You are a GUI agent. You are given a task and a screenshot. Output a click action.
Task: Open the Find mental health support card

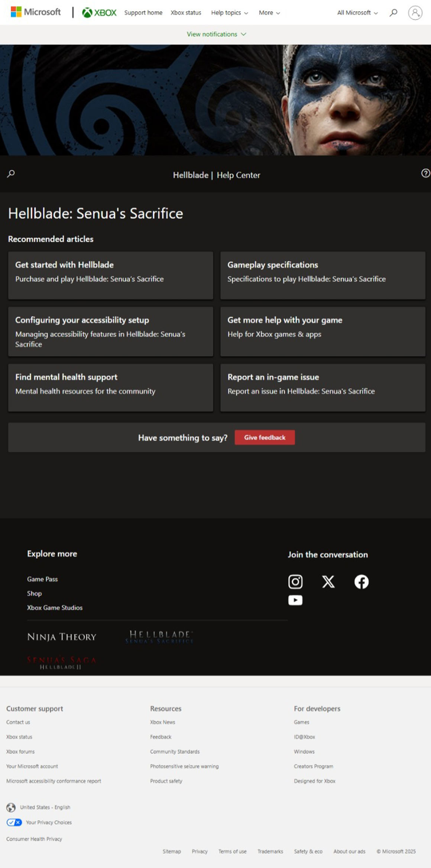(110, 387)
